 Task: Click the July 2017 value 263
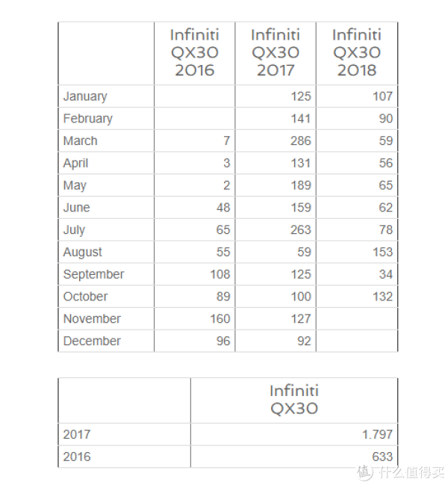tap(301, 230)
